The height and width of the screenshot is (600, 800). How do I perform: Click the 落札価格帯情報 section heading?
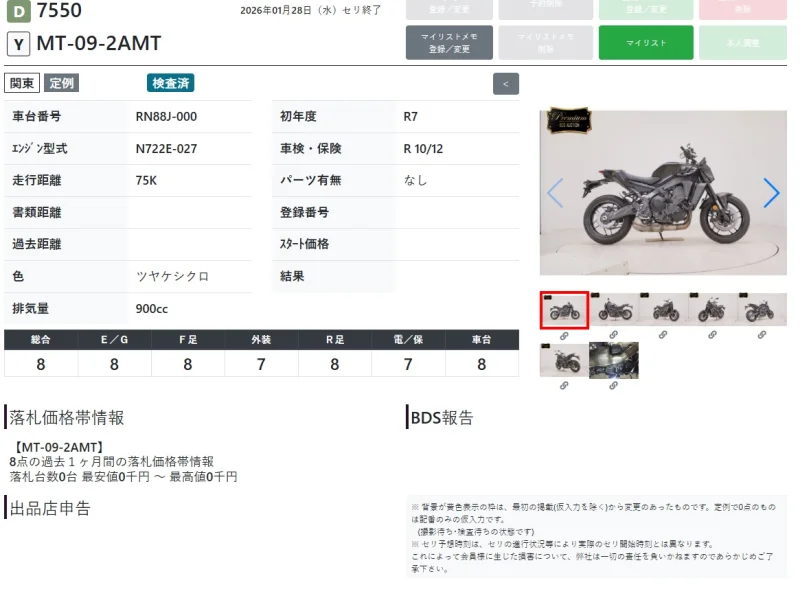pos(67,418)
